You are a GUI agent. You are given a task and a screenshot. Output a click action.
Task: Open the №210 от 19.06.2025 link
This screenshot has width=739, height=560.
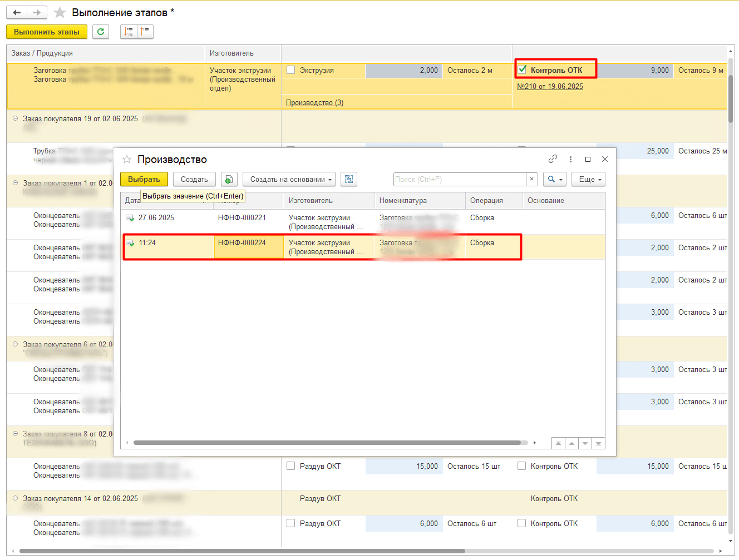[x=550, y=86]
